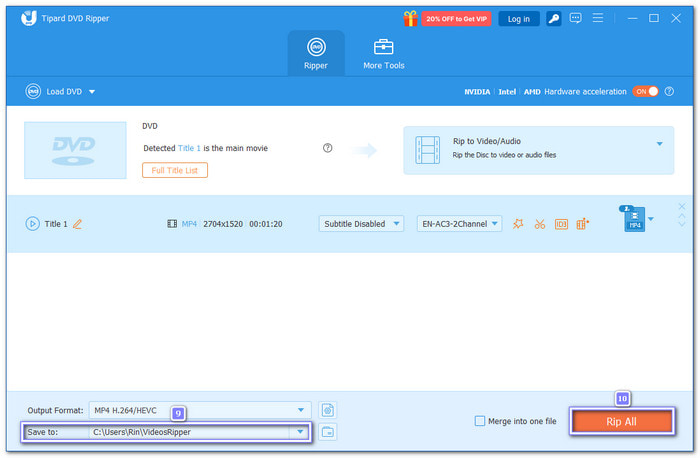Click the Tipard DVD Ripper logo
Image resolution: width=700 pixels, height=458 pixels.
click(x=29, y=18)
